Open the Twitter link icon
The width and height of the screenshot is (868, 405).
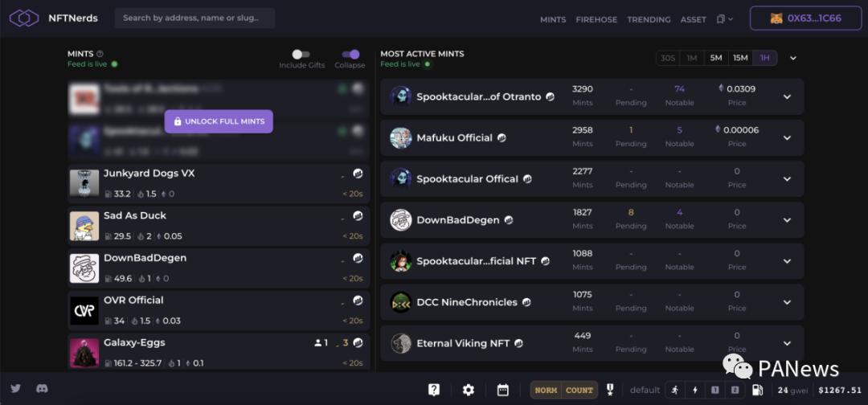click(x=15, y=389)
